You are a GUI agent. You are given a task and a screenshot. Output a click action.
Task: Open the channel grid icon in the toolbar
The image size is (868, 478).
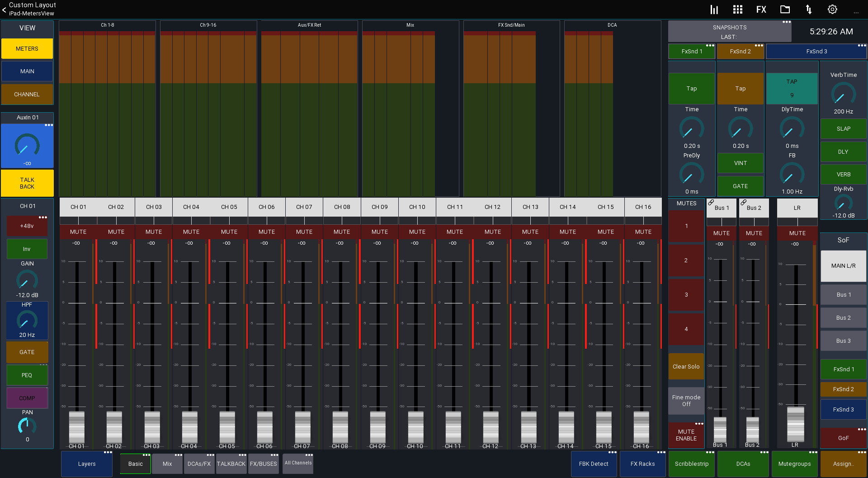tap(738, 9)
